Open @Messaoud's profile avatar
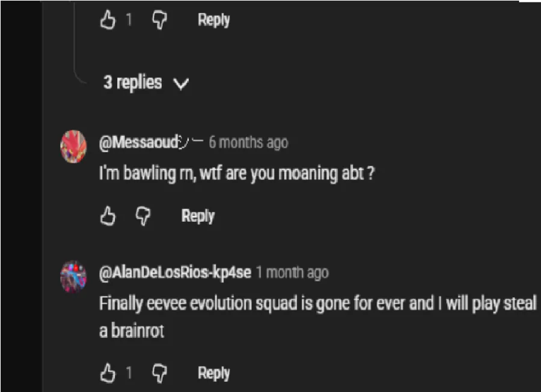This screenshot has width=541, height=392. pyautogui.click(x=73, y=145)
